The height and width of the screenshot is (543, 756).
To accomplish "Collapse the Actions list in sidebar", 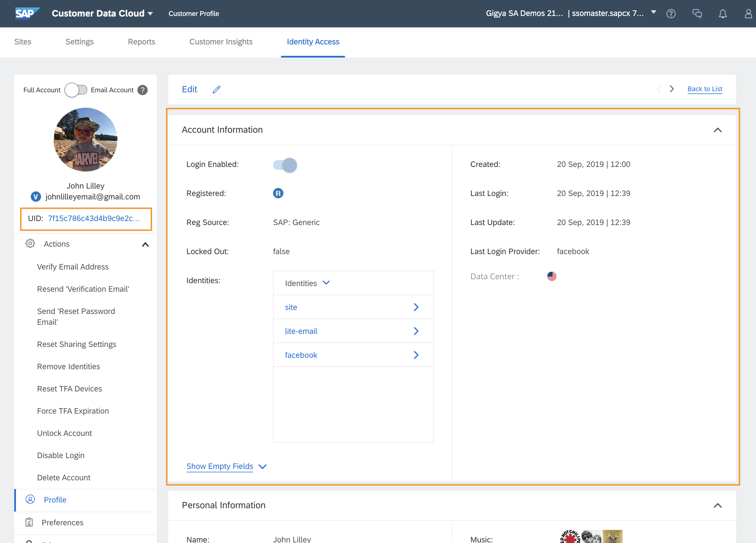I will 145,244.
